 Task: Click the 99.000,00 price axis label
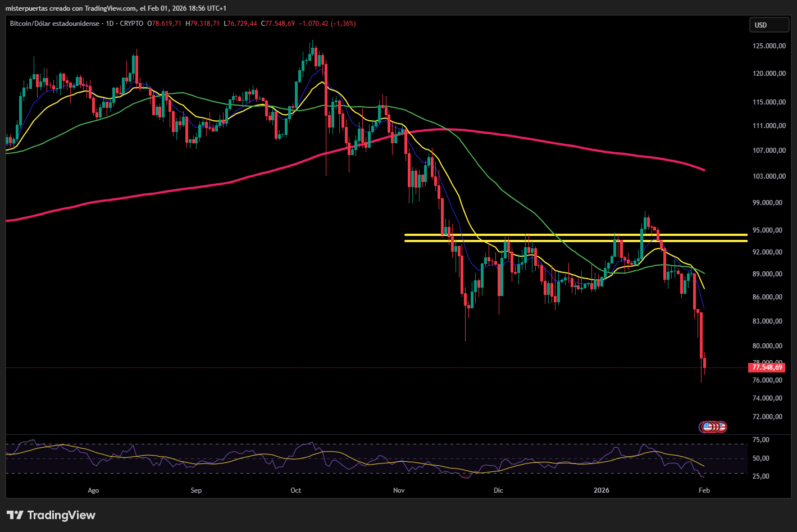point(768,203)
